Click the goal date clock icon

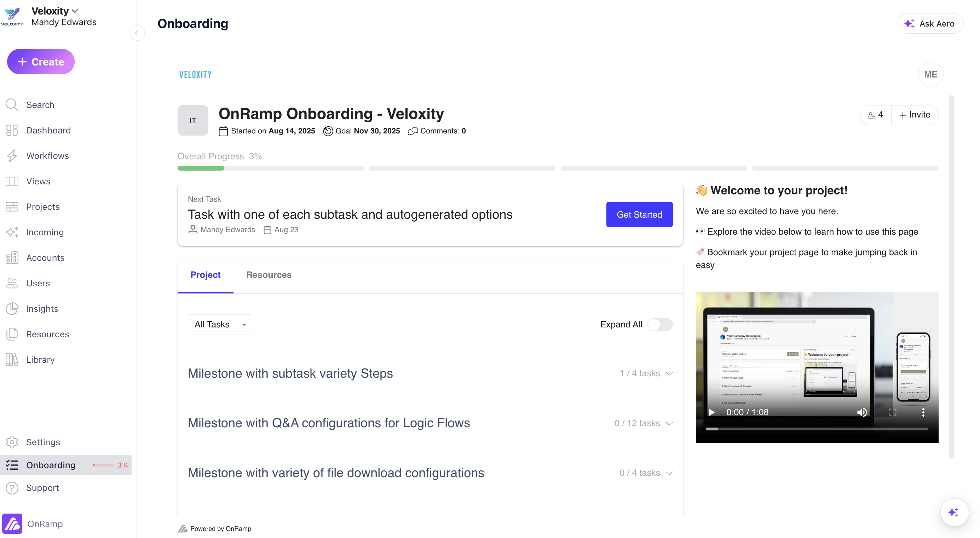pyautogui.click(x=328, y=131)
